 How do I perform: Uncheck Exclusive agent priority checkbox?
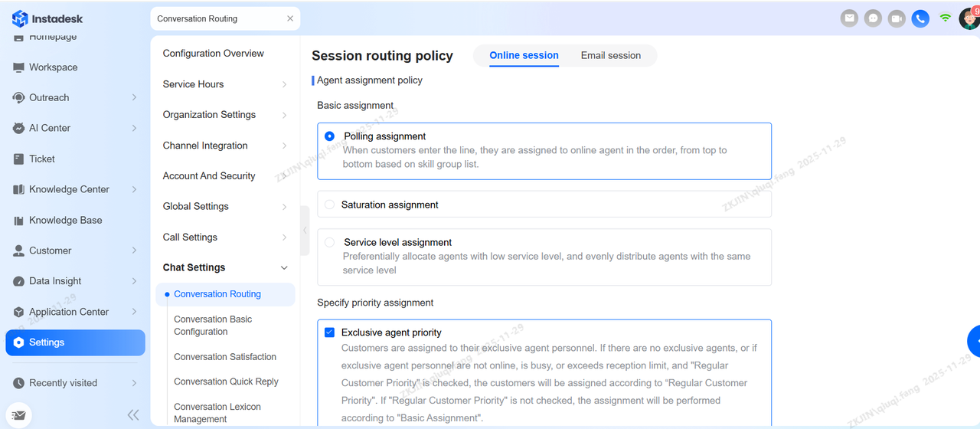(x=330, y=332)
